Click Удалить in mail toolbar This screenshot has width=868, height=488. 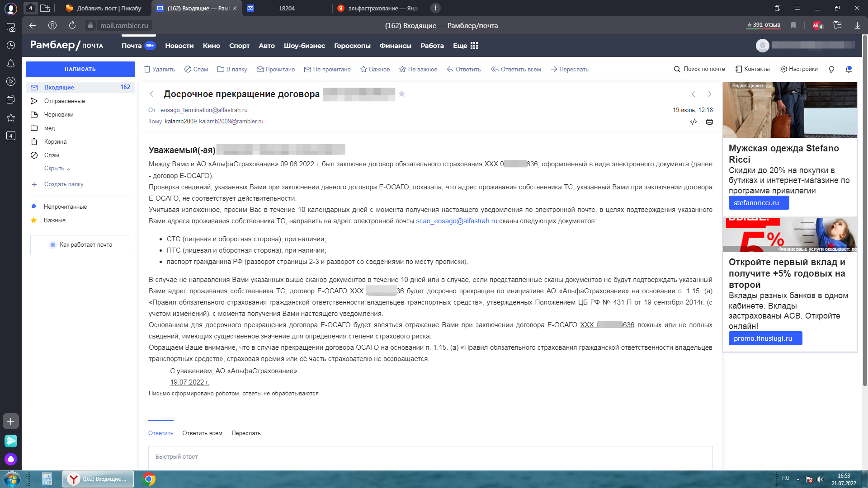pyautogui.click(x=159, y=69)
